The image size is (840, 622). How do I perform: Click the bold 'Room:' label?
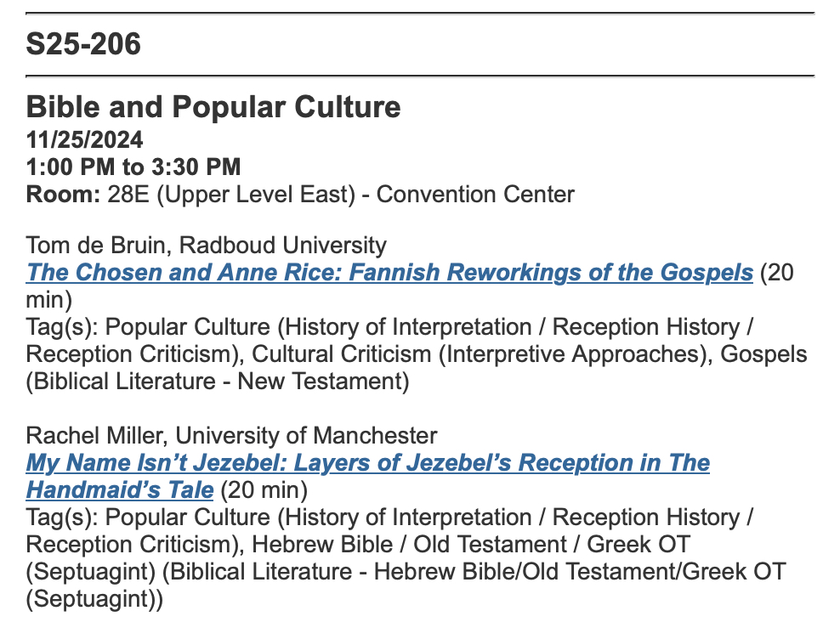tap(64, 195)
